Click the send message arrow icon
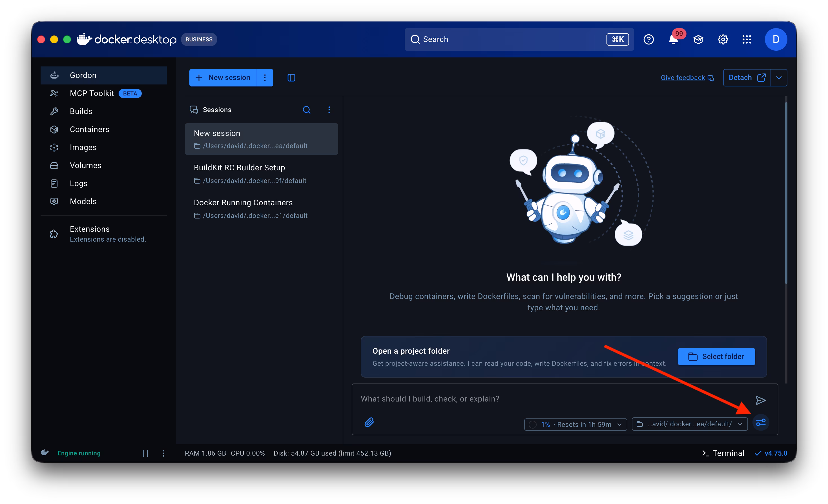The width and height of the screenshot is (828, 504). pyautogui.click(x=760, y=400)
